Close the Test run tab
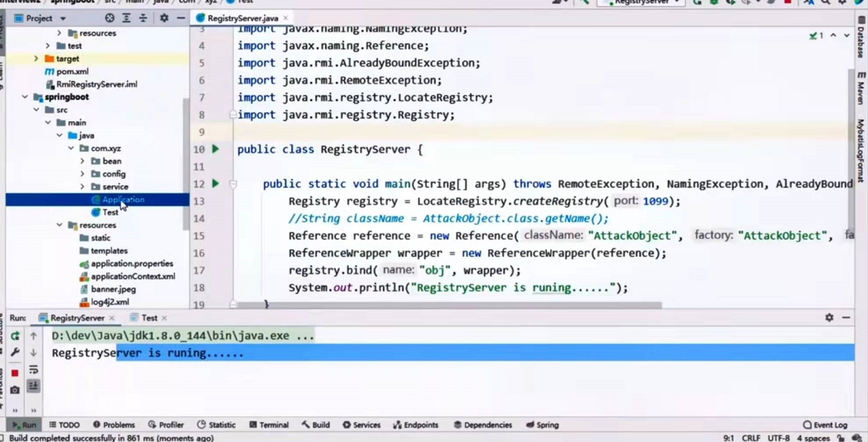868x442 pixels. click(164, 318)
